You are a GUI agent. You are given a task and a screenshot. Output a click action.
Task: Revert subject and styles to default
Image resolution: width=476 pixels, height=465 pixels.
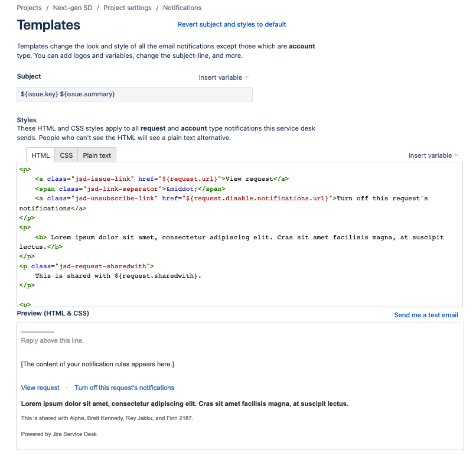(232, 24)
